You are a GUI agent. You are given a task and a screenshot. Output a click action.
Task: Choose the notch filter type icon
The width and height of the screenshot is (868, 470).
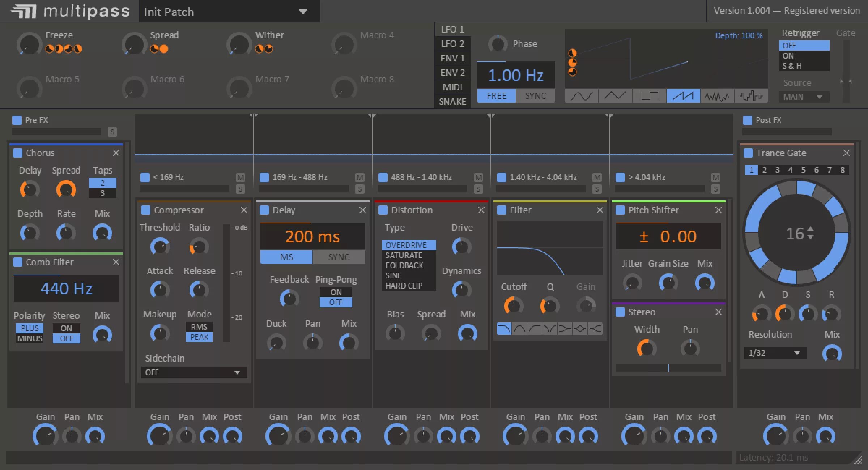click(549, 329)
